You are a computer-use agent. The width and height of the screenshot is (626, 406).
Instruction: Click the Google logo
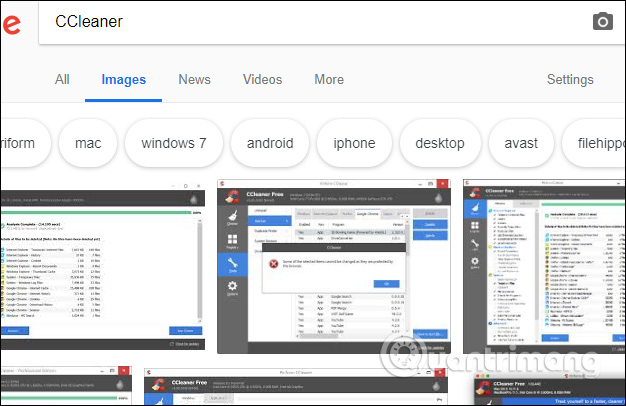[11, 24]
